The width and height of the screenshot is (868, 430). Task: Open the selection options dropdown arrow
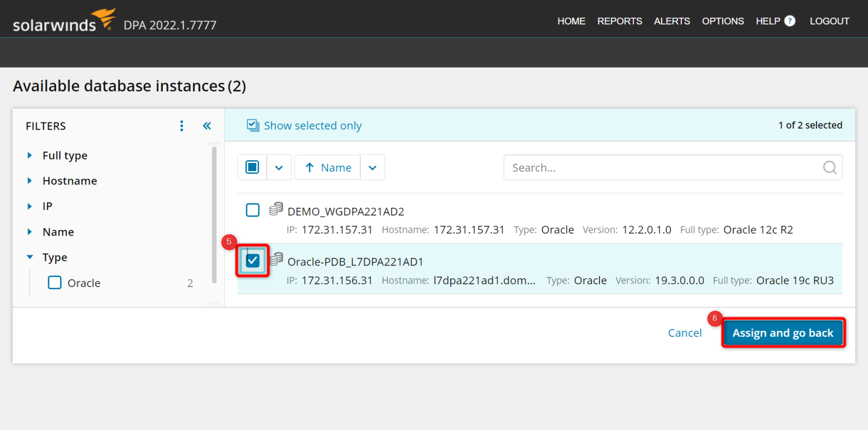click(x=279, y=167)
